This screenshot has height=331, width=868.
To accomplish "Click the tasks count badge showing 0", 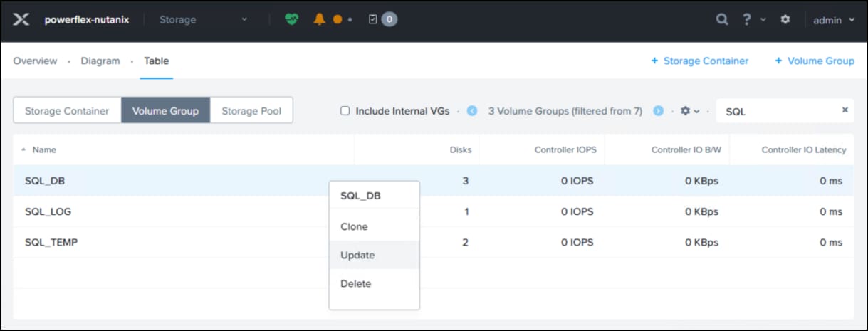I will (x=389, y=20).
